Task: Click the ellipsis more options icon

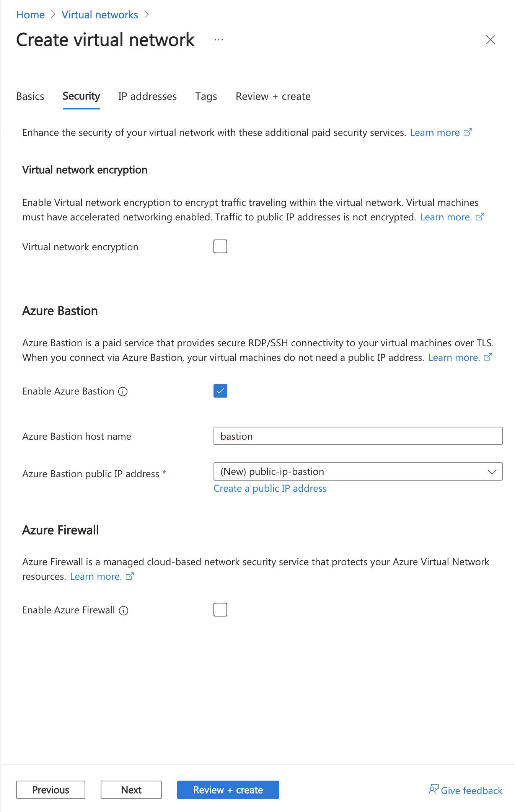Action: coord(219,40)
